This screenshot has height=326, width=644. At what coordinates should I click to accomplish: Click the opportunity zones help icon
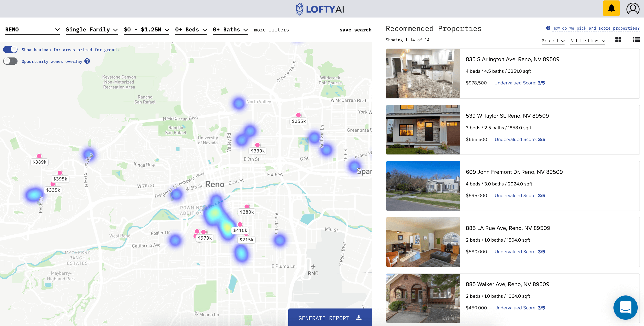pos(87,61)
